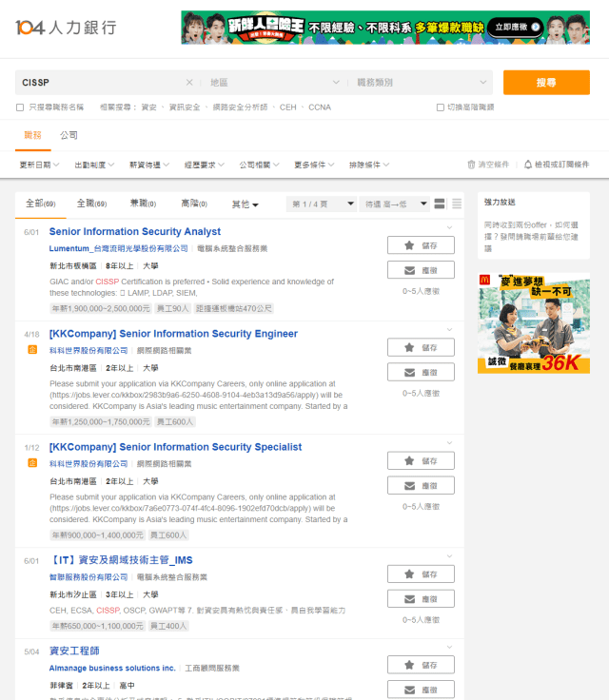Toggle the 切換進階職銜 checkbox
Screen dimensions: 609x700
440,107
